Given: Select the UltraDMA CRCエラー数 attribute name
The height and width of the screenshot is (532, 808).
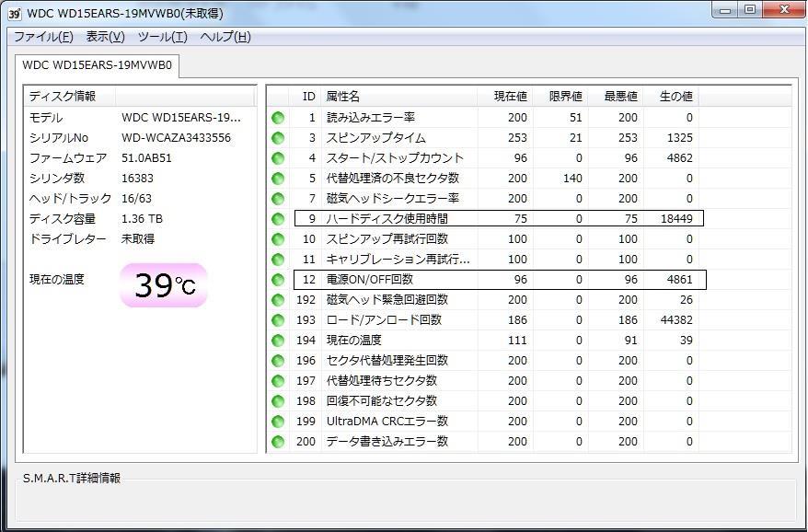Looking at the screenshot, I should coord(387,422).
